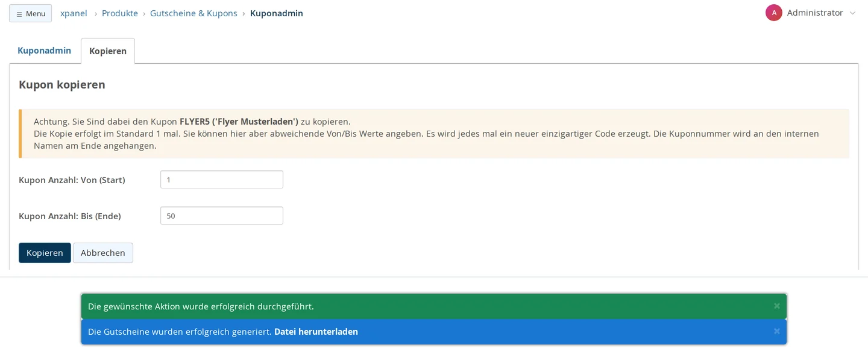This screenshot has width=868, height=354.
Task: Click Datei herunterladen link
Action: pos(316,332)
